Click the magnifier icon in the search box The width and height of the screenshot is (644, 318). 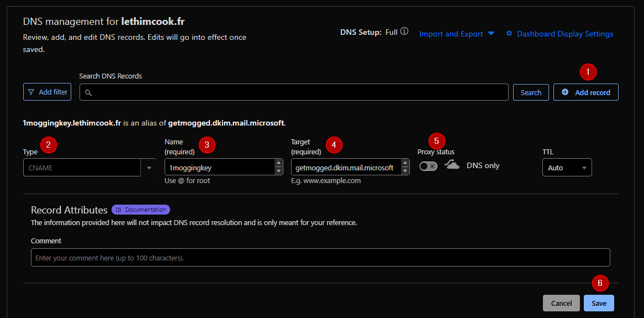(88, 93)
